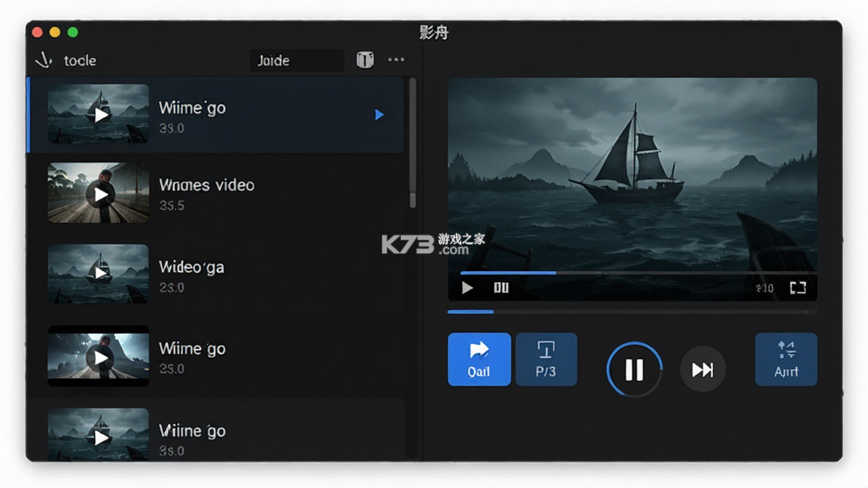Screen dimensions: 868x488
Task: Click the P/3 button
Action: [546, 359]
